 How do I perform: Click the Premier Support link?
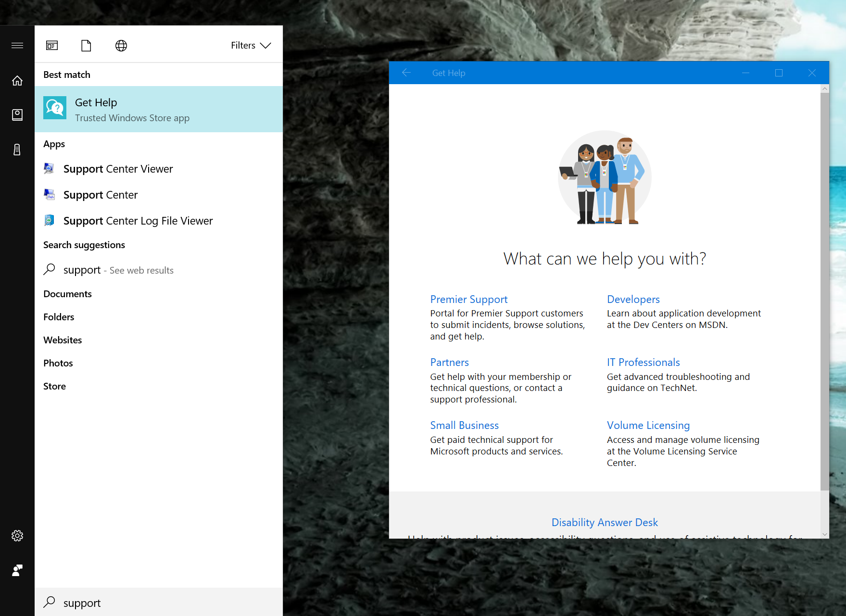click(x=469, y=299)
